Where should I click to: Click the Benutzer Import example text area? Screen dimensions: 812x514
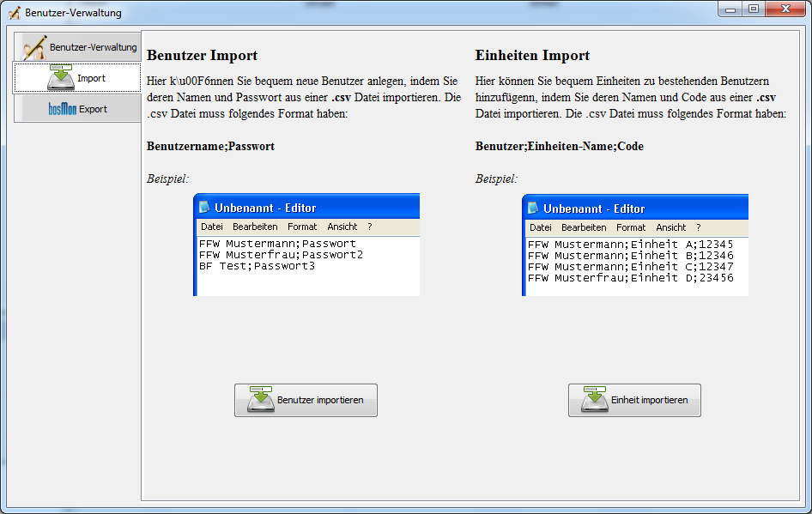coord(306,266)
